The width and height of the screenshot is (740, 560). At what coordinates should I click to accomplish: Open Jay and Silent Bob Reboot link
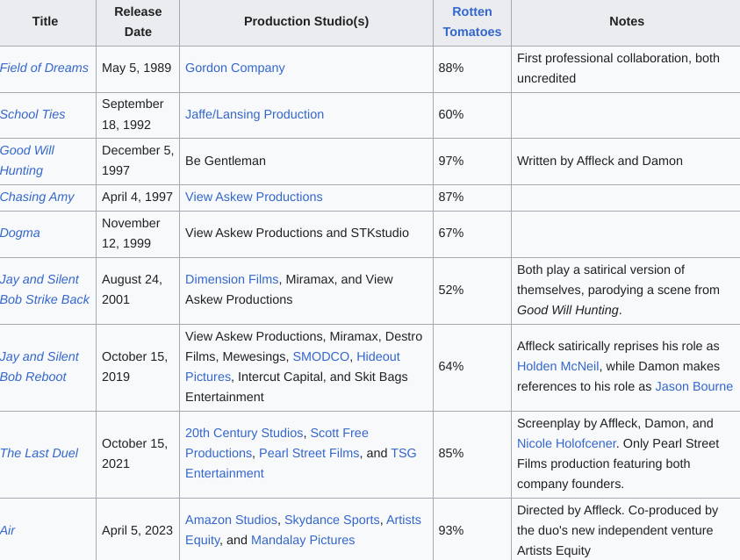coord(40,366)
